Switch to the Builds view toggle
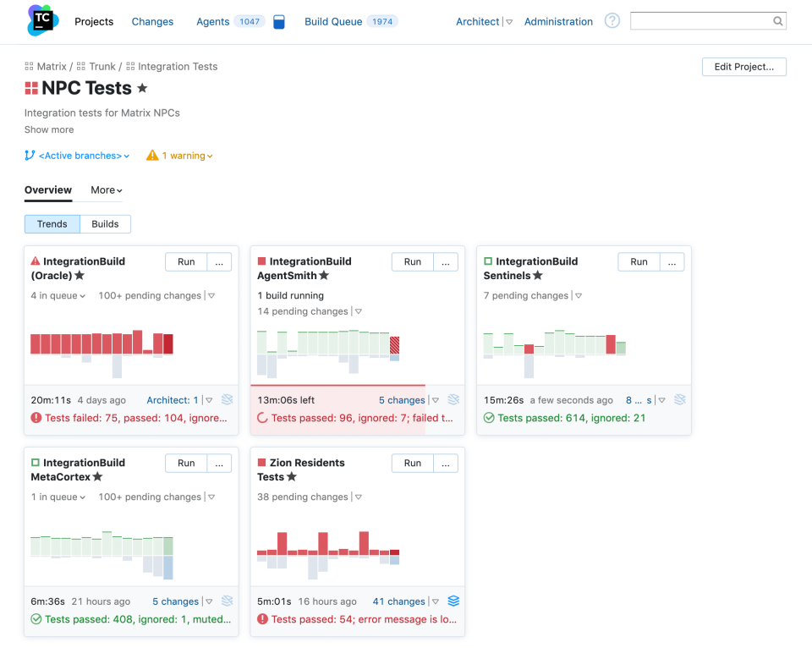 [105, 224]
